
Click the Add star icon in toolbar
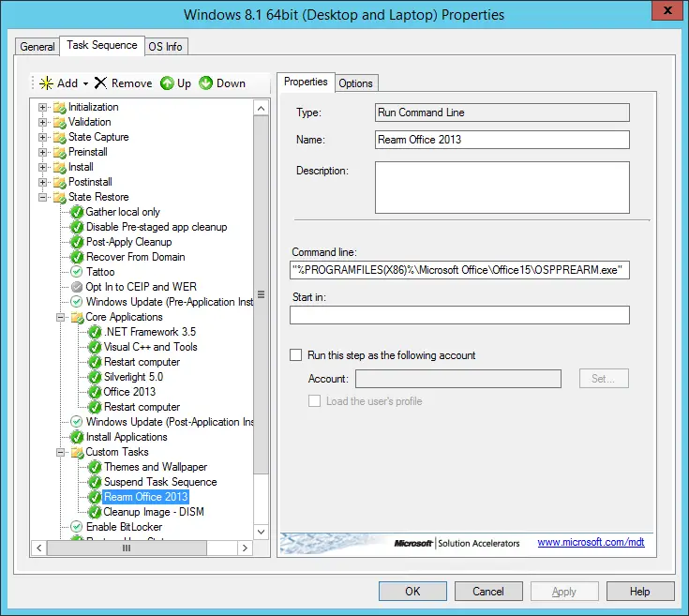[x=46, y=83]
